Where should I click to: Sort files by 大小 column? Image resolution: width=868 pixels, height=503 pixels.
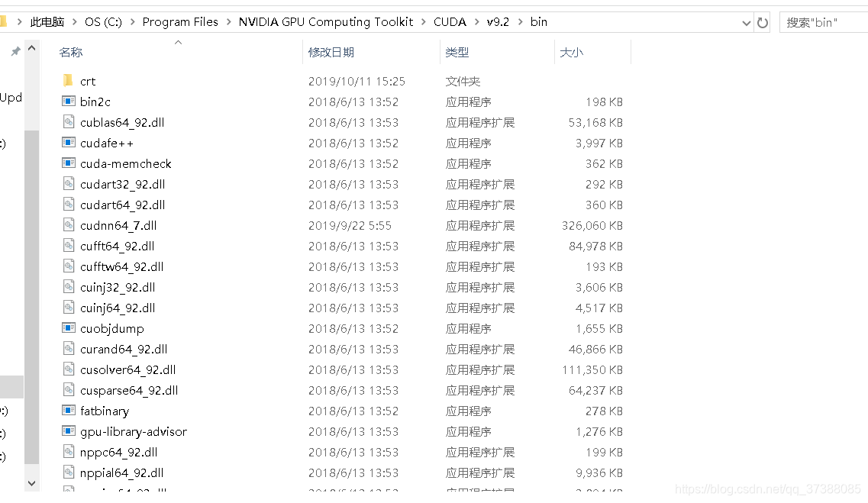571,52
